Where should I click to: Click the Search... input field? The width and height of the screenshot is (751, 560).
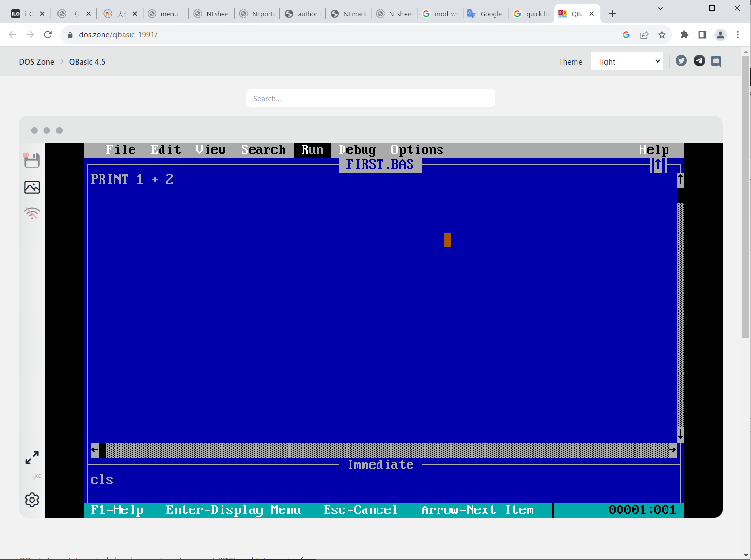tap(371, 98)
